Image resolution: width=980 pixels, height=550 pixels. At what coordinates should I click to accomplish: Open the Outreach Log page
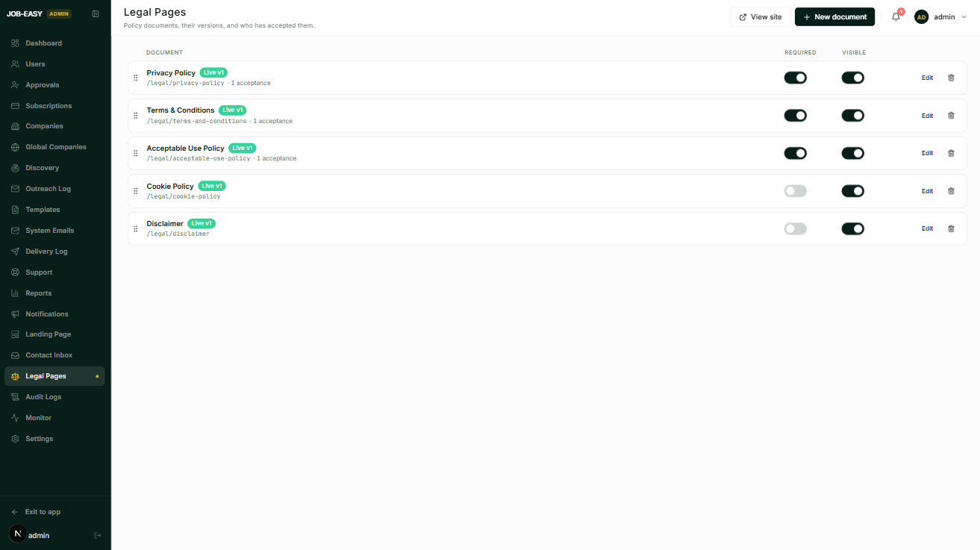54,189
